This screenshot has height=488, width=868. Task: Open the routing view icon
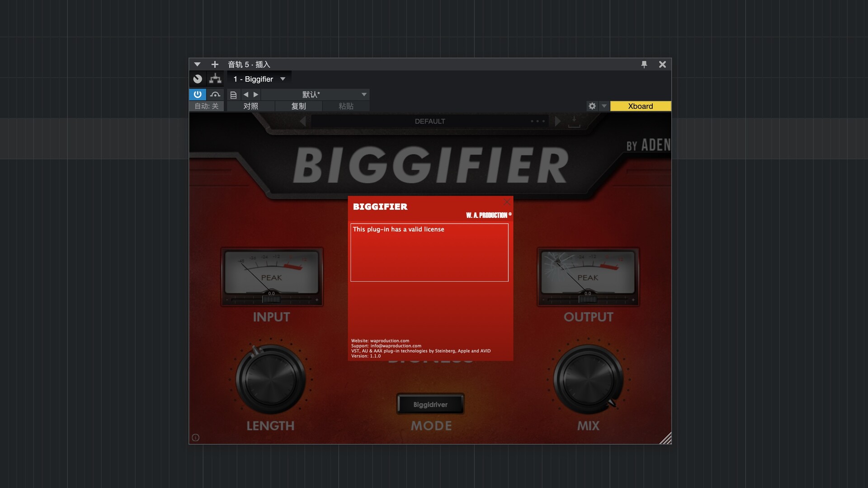[215, 79]
